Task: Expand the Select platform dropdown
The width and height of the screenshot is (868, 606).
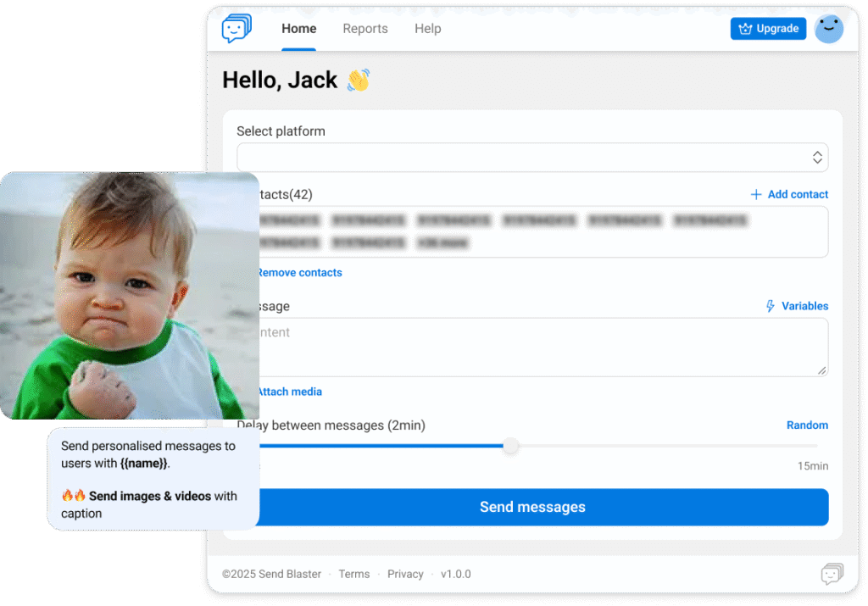Action: [x=531, y=158]
